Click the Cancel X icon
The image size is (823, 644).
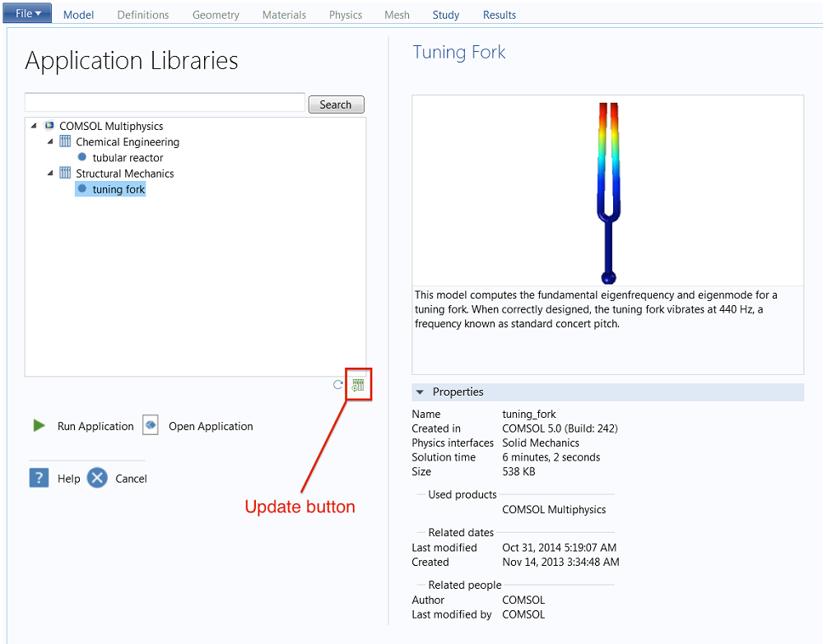97,478
